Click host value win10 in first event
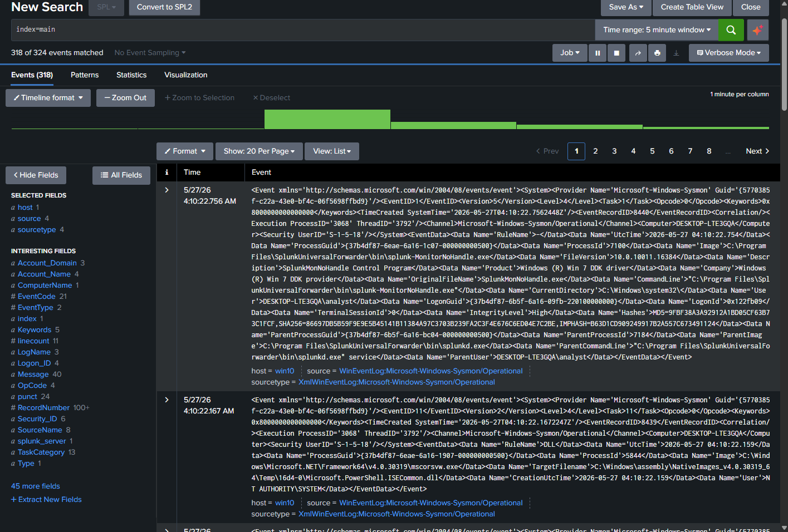 285,371
